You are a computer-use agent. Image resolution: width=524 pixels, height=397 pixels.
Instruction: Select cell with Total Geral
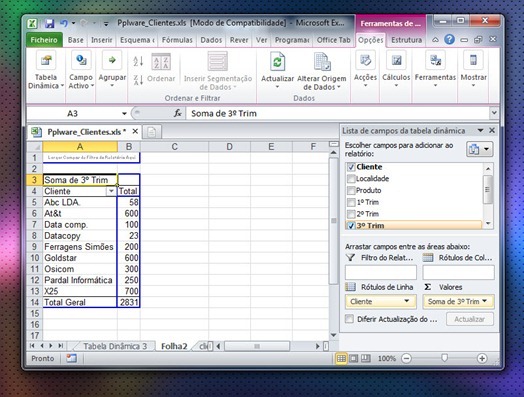click(80, 302)
